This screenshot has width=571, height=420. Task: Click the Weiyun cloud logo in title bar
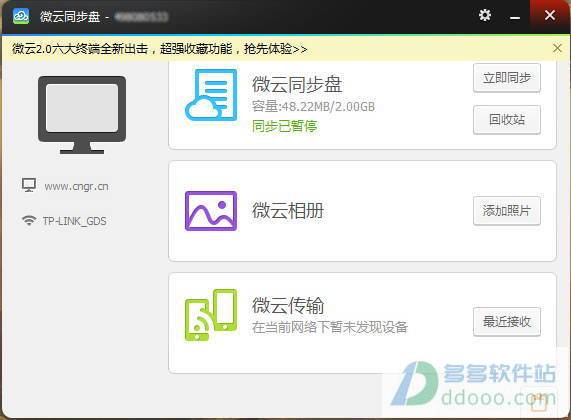21,16
